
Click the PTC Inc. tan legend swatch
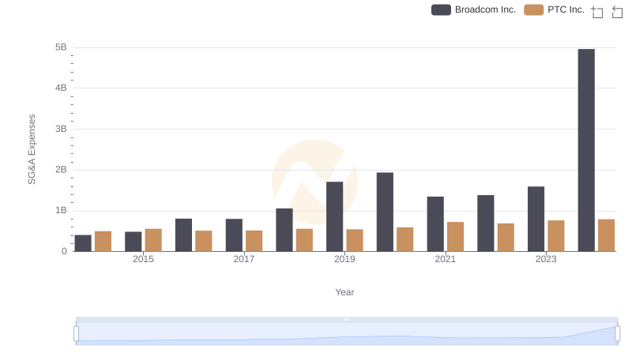534,9
